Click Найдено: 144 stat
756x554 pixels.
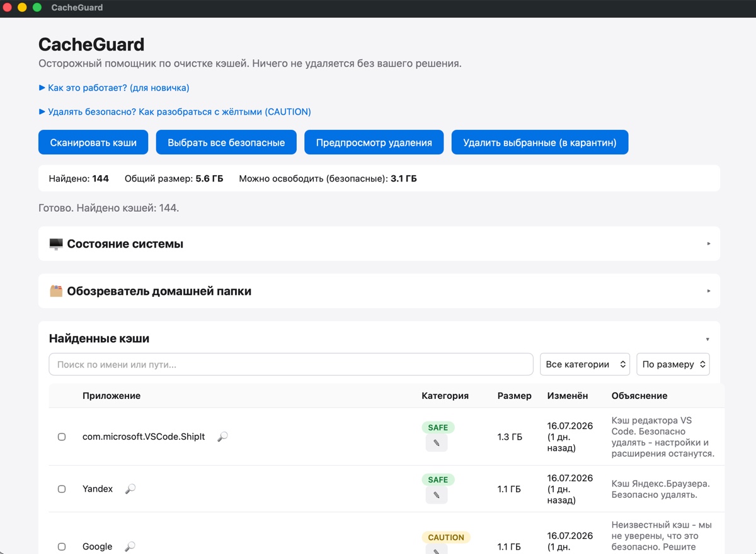[x=79, y=178]
